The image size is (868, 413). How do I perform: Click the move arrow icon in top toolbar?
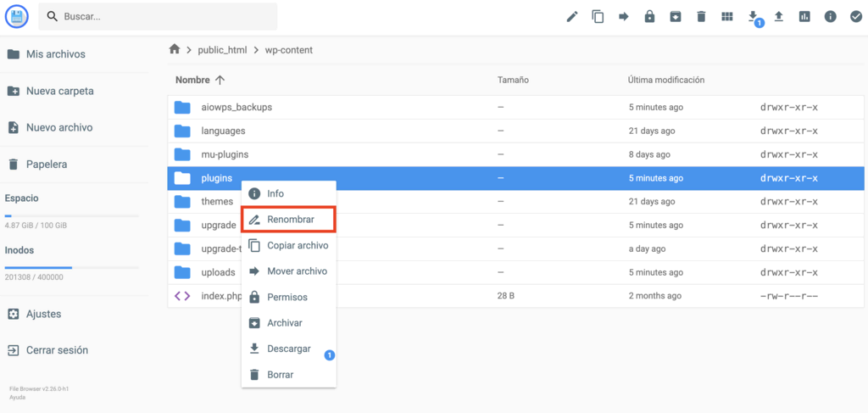[624, 16]
